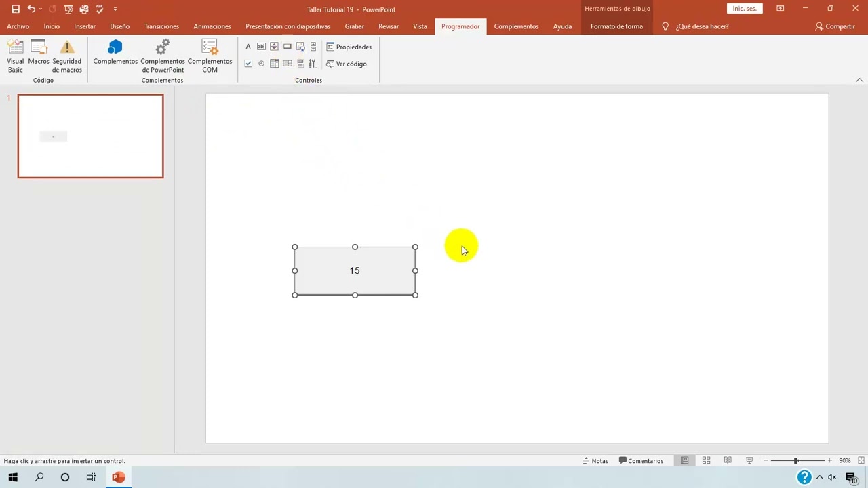Open Complementos de PowerPoint
The height and width of the screenshot is (488, 868).
163,56
